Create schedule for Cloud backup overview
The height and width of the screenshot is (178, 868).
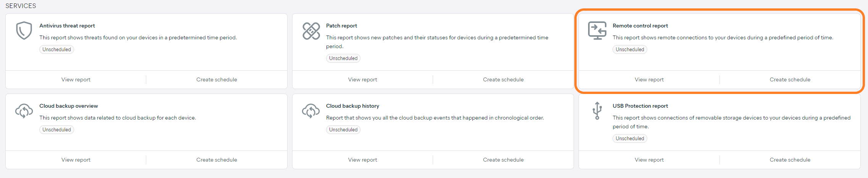pyautogui.click(x=217, y=160)
